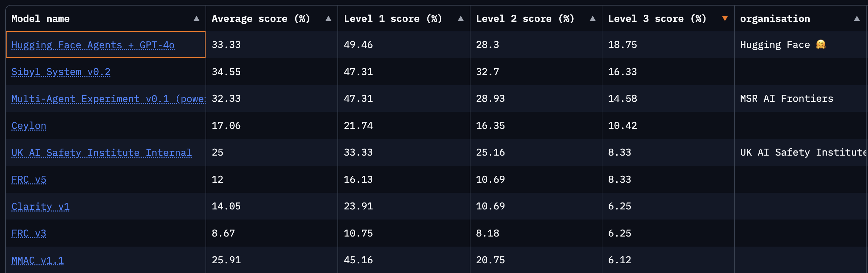Open the MMAC v1.1 link
Image resolution: width=868 pixels, height=273 pixels.
pos(36,260)
